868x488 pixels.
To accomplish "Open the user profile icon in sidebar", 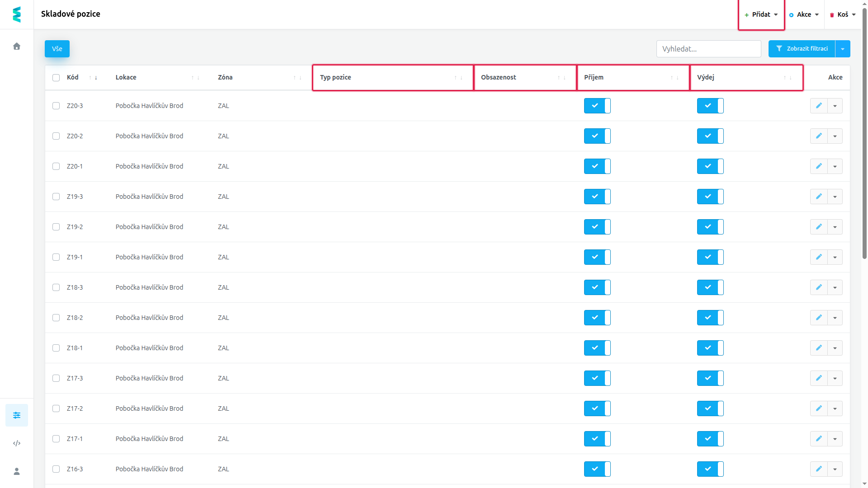I will 17,471.
